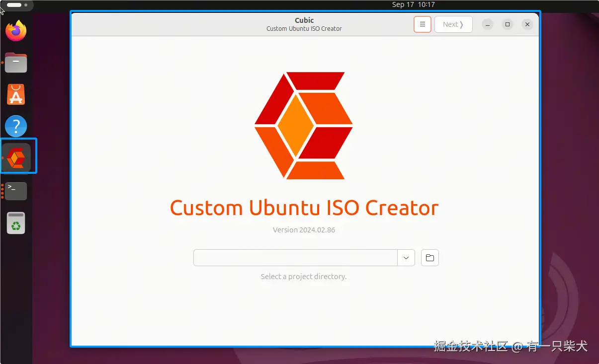The width and height of the screenshot is (599, 364).
Task: Expand the project directory dropdown arrow
Action: [406, 258]
